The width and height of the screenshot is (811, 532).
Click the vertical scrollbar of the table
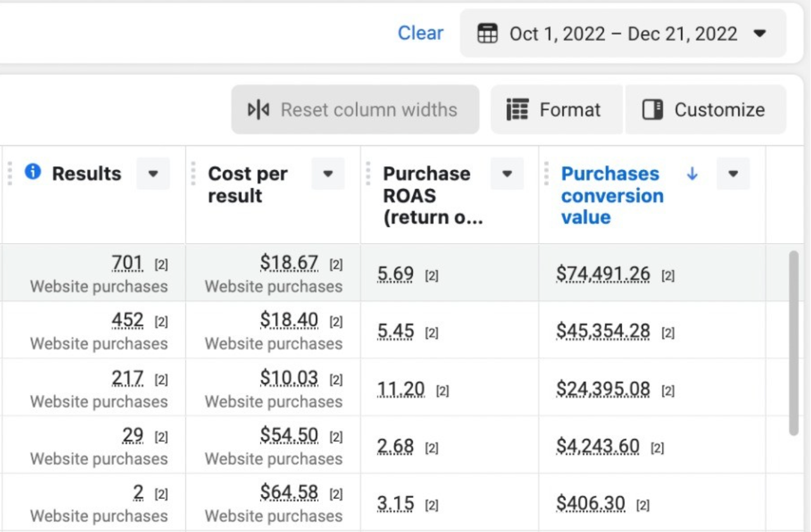coord(793,343)
